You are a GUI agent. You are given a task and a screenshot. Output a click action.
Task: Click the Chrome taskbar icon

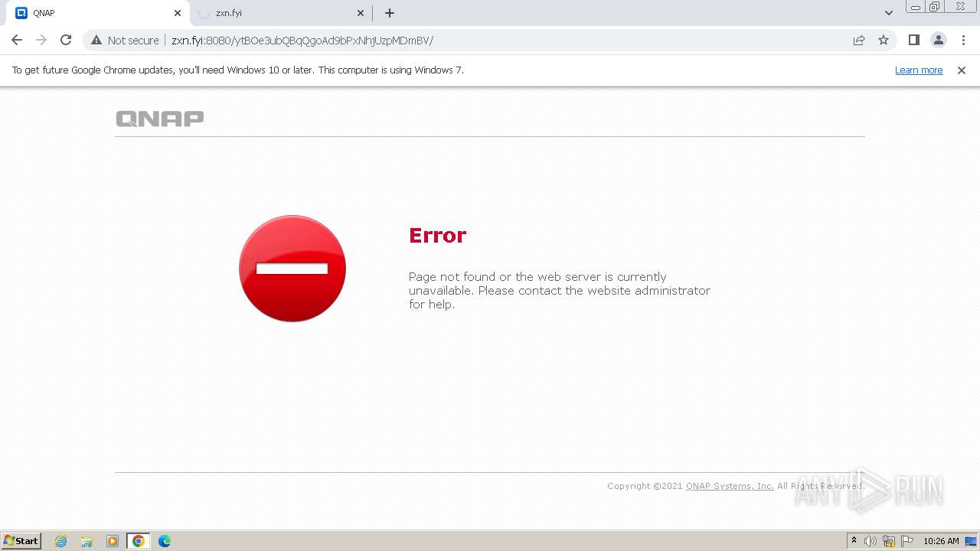point(139,541)
